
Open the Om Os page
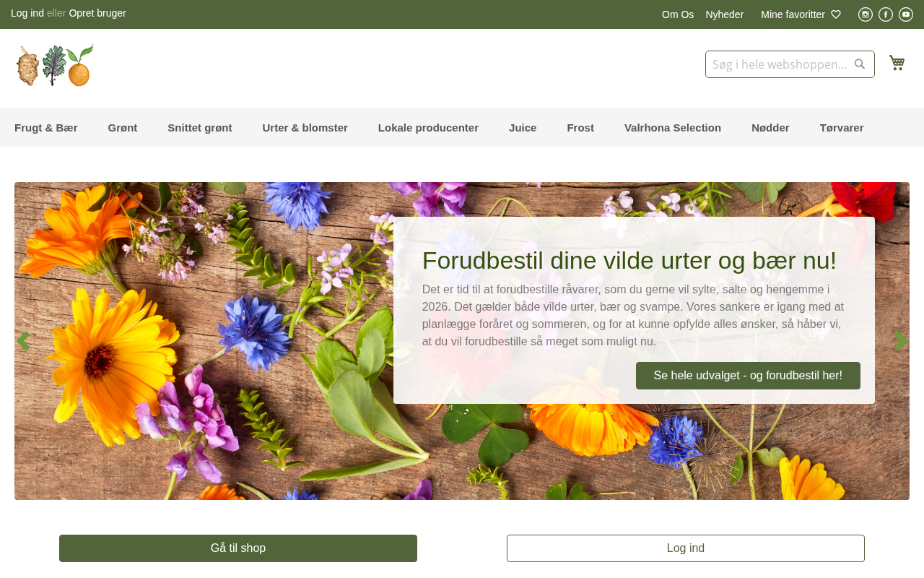coord(678,14)
